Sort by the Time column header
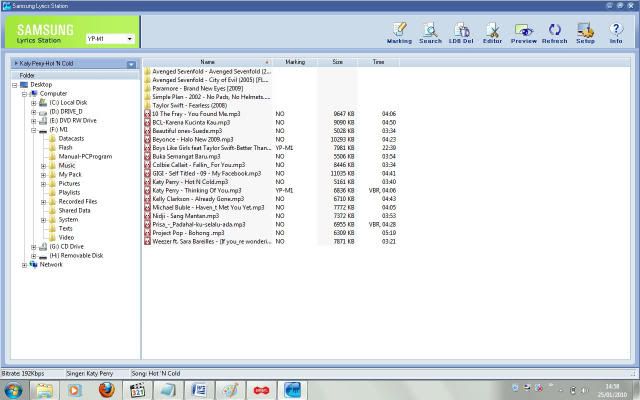The image size is (640, 400). coord(378,62)
